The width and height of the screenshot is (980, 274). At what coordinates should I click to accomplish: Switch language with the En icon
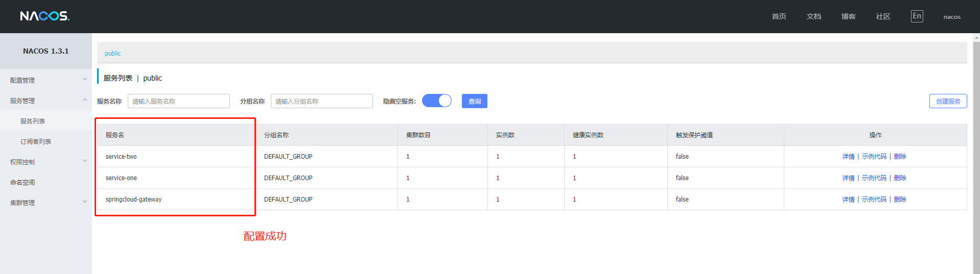point(917,16)
